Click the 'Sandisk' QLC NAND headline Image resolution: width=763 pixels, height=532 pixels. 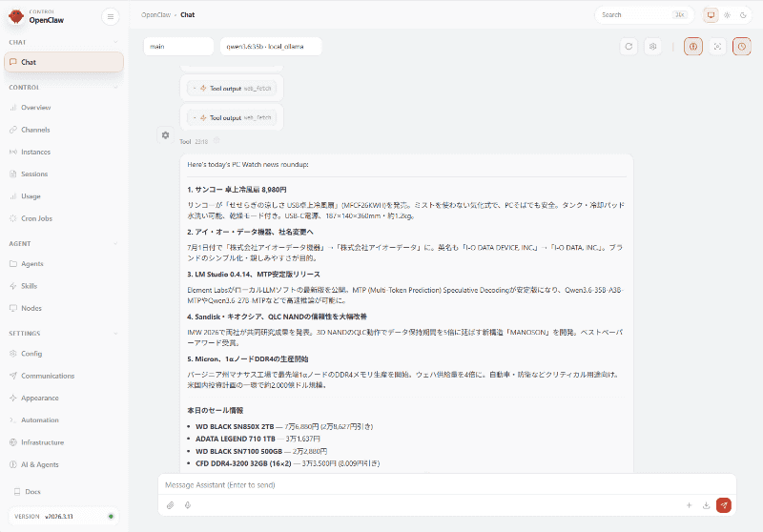click(x=277, y=317)
